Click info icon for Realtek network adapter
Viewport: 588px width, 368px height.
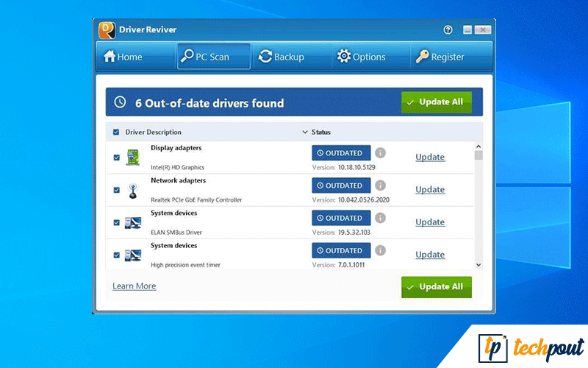(380, 185)
